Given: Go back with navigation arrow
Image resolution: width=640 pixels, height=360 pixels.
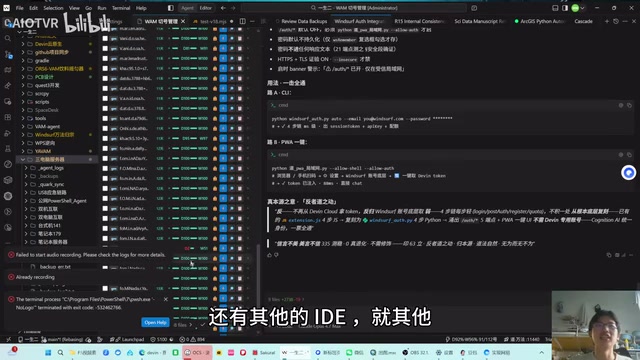Looking at the screenshot, I should pos(223,8).
